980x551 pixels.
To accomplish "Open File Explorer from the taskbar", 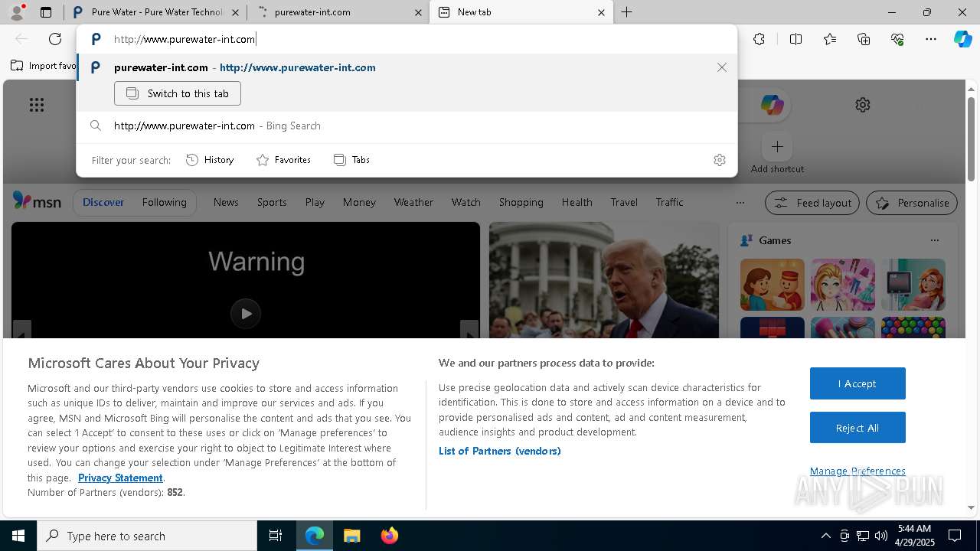I will pyautogui.click(x=351, y=536).
